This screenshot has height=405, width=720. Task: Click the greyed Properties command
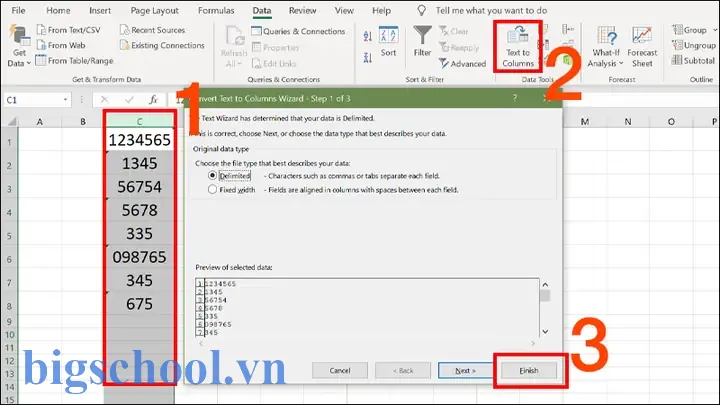[276, 47]
